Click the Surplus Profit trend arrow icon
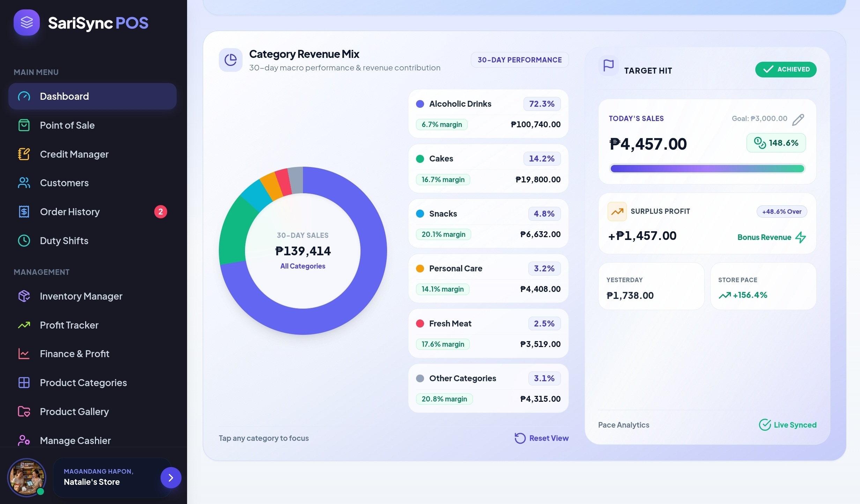Image resolution: width=860 pixels, height=504 pixels. point(617,211)
